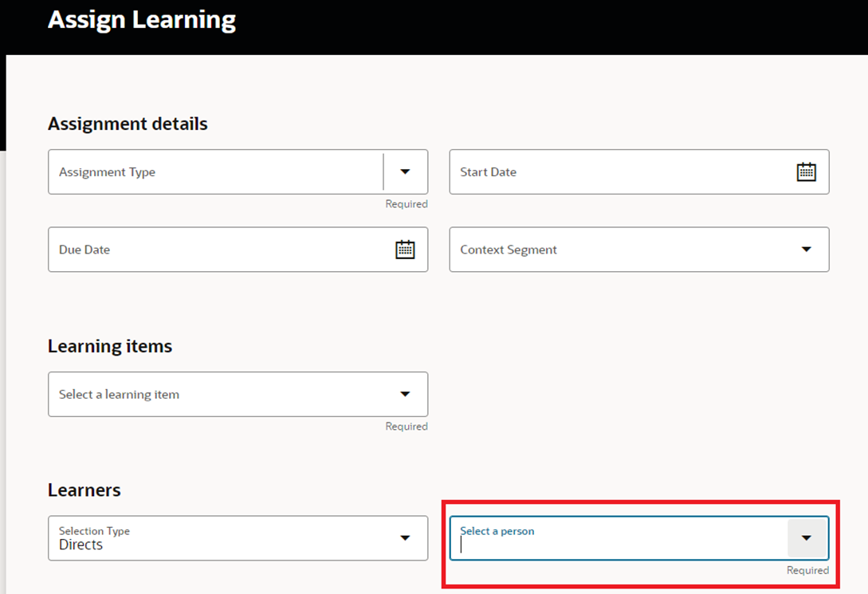Expand the Selection Type dropdown arrow
The image size is (868, 594).
pyautogui.click(x=405, y=538)
